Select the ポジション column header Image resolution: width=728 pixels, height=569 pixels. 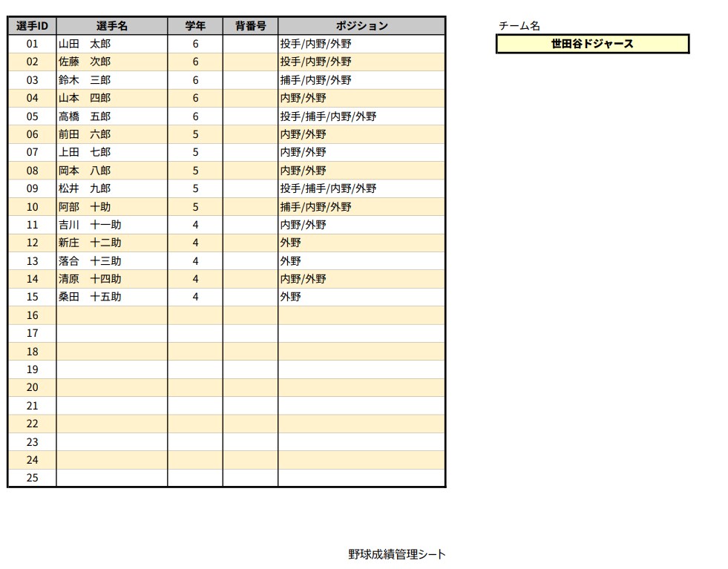point(361,26)
